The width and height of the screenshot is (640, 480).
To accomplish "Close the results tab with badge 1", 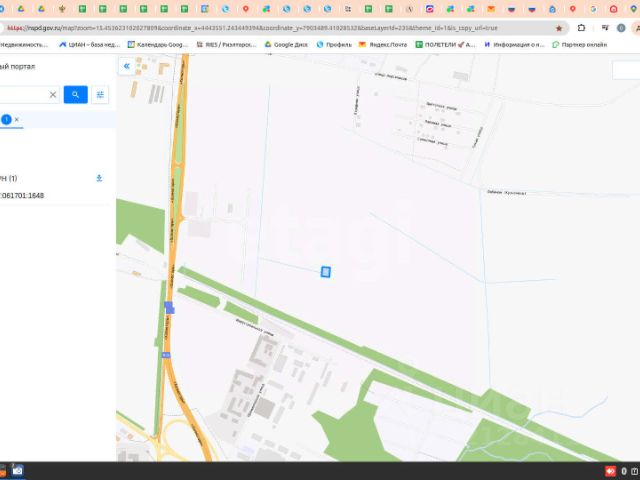I will pos(17,120).
